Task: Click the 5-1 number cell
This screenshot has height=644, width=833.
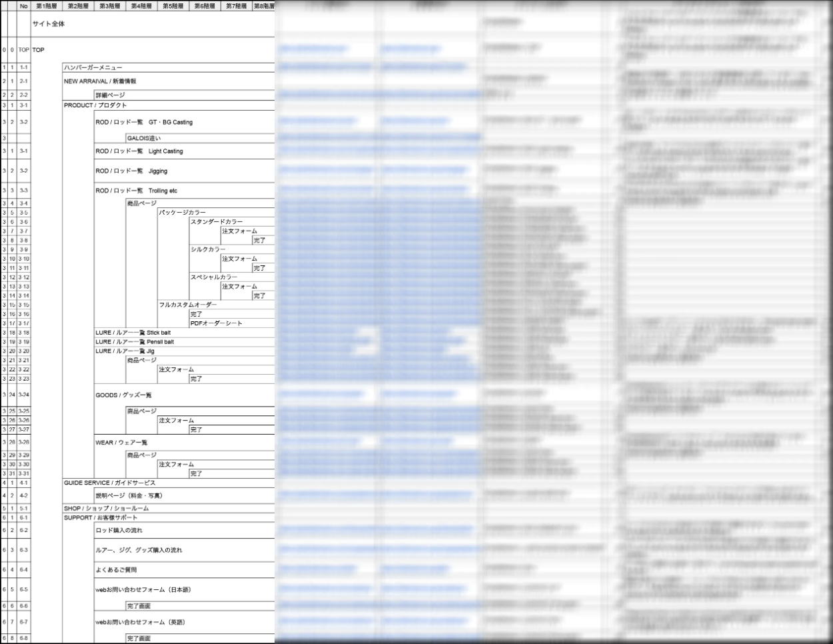Action: click(24, 508)
